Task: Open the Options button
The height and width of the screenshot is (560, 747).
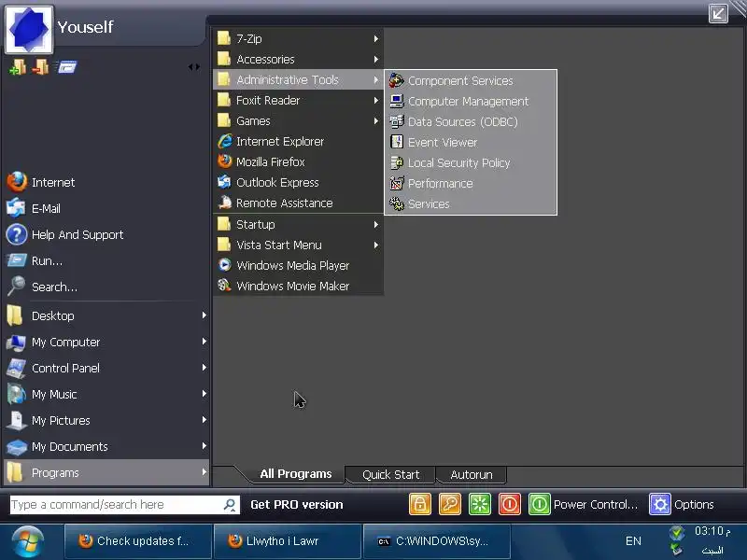Action: coord(682,504)
